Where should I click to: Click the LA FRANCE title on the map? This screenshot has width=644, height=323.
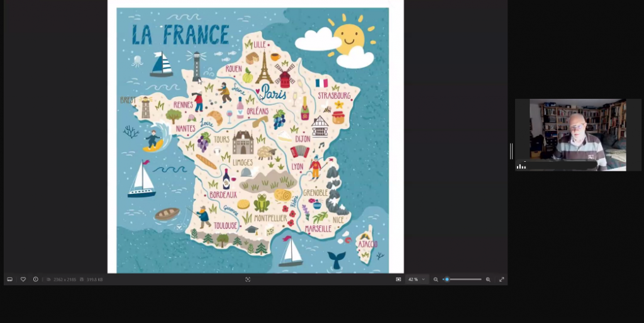[180, 34]
